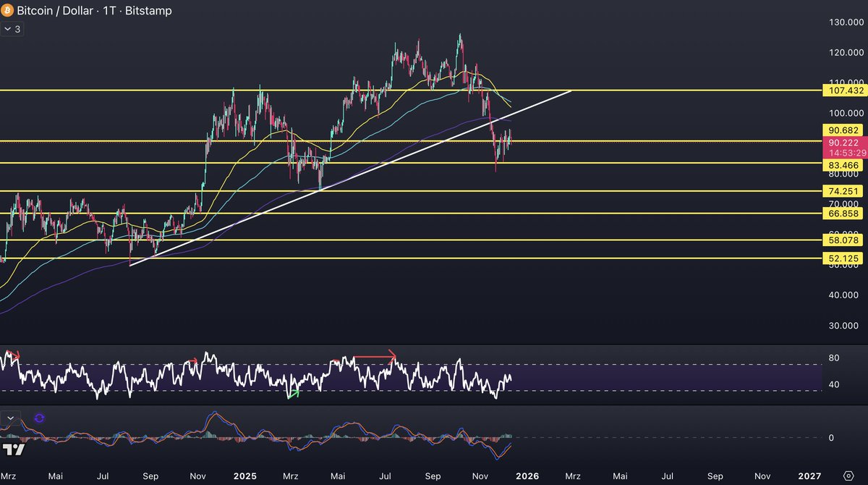
Task: Click the Nov label just before 2027
Action: 762,476
